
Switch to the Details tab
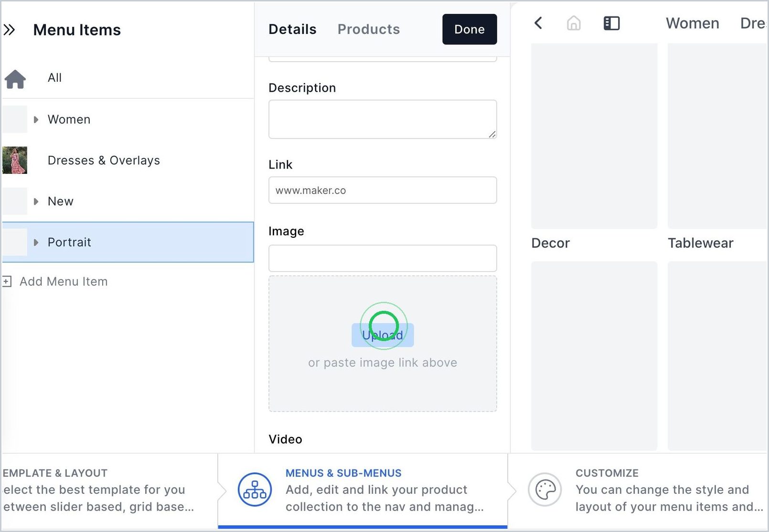[x=292, y=30]
